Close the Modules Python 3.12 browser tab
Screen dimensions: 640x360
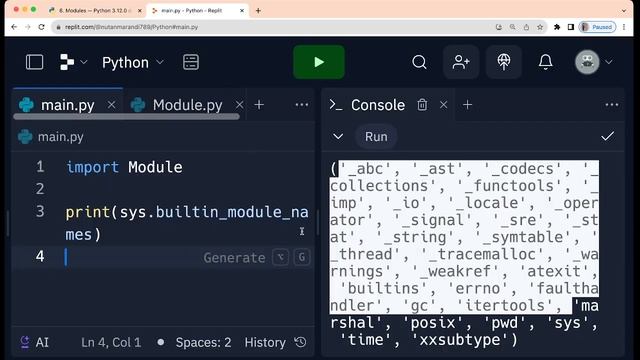[x=140, y=11]
